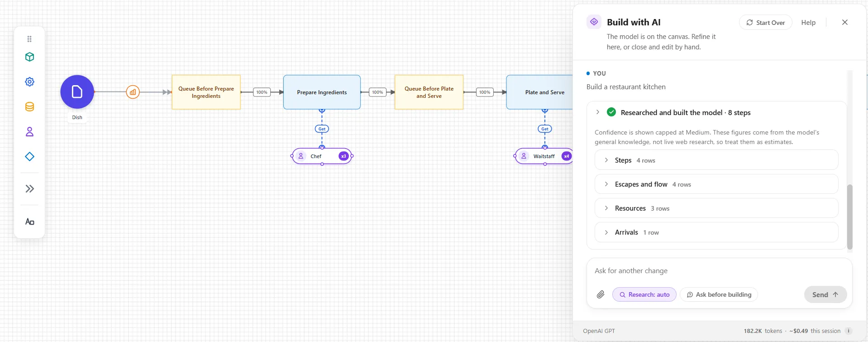This screenshot has height=342, width=868.
Task: Click the Chef x3 count badge
Action: [343, 156]
